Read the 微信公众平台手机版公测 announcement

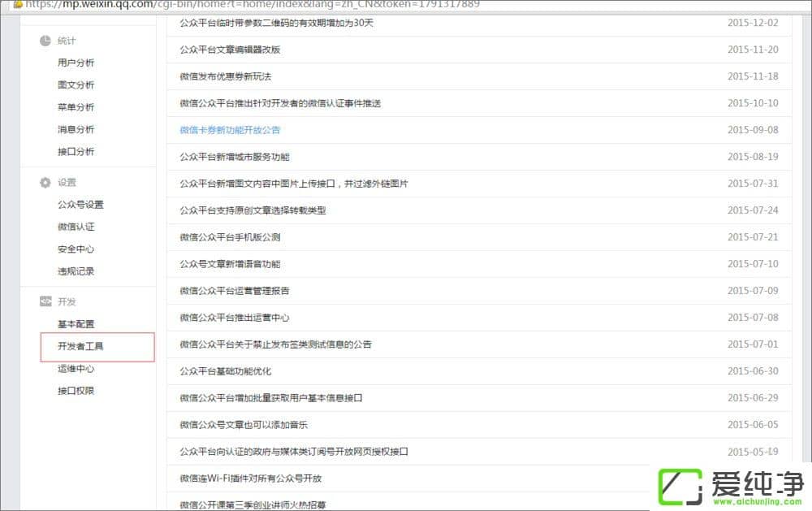point(230,237)
